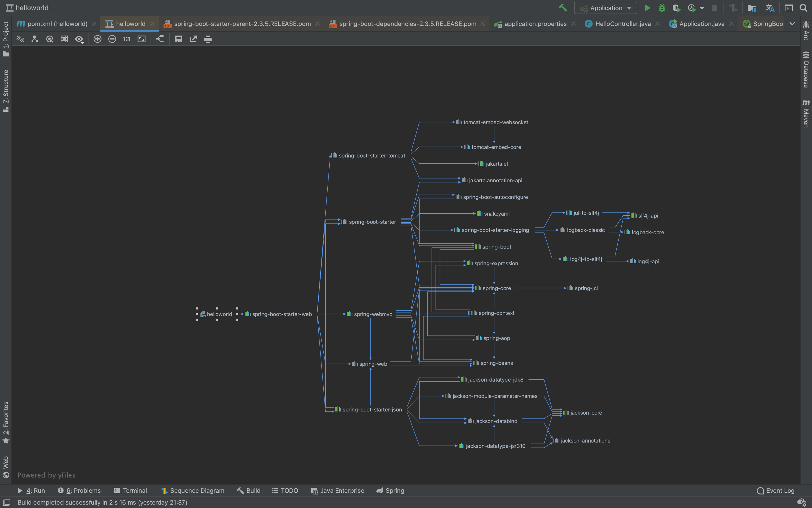Select the spring-boot-starter-web node
The height and width of the screenshot is (508, 812).
pos(278,314)
